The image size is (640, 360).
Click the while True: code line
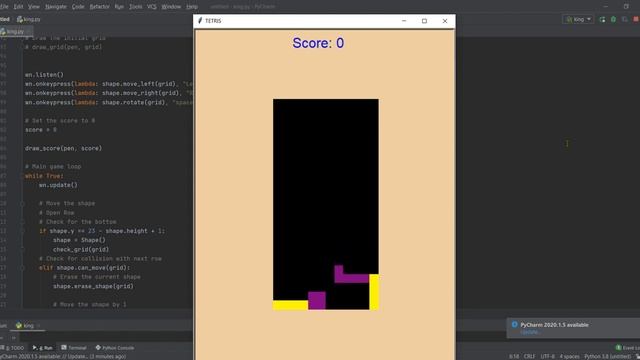tap(44, 176)
